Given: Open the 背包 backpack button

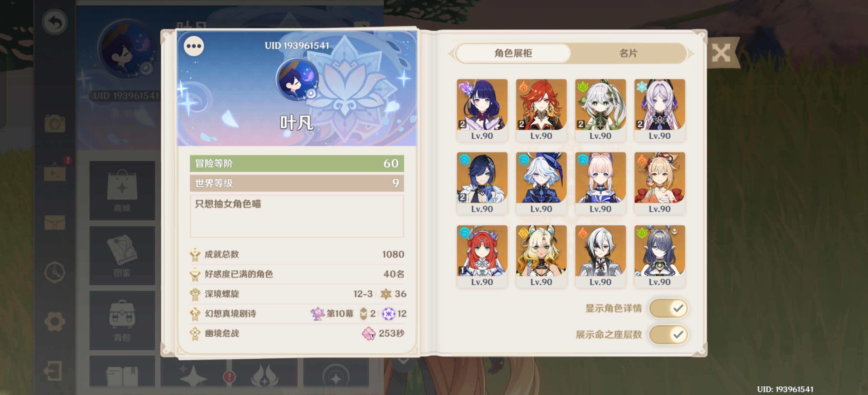Looking at the screenshot, I should (x=122, y=320).
